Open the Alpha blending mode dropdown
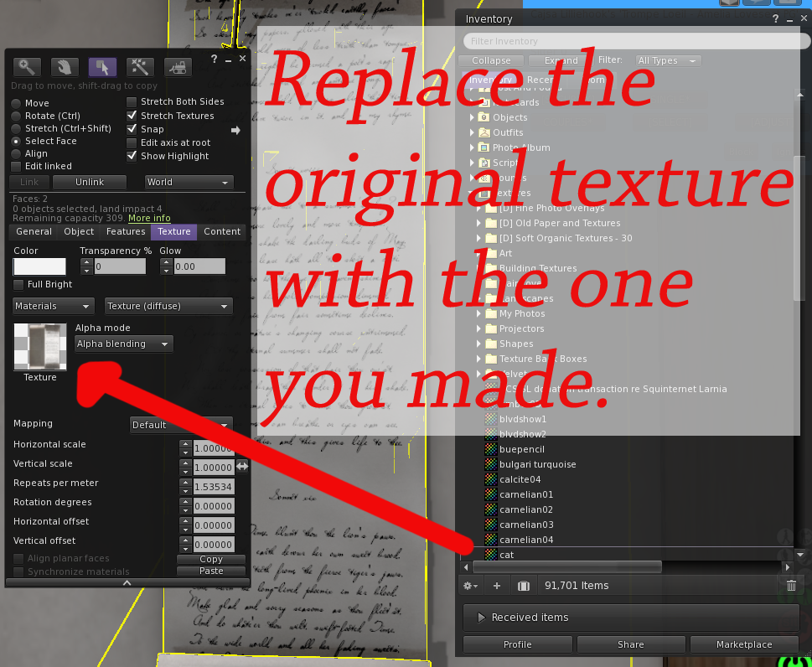 [x=123, y=344]
